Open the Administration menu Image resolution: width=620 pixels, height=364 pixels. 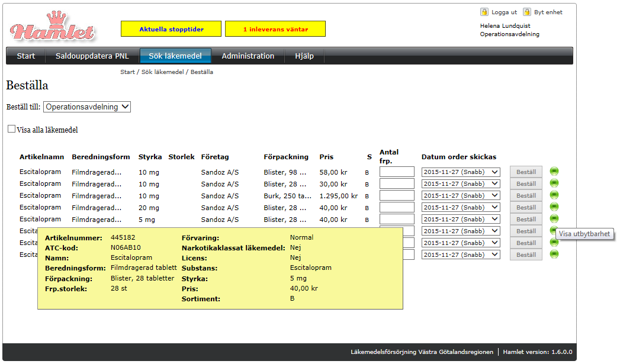click(x=248, y=56)
